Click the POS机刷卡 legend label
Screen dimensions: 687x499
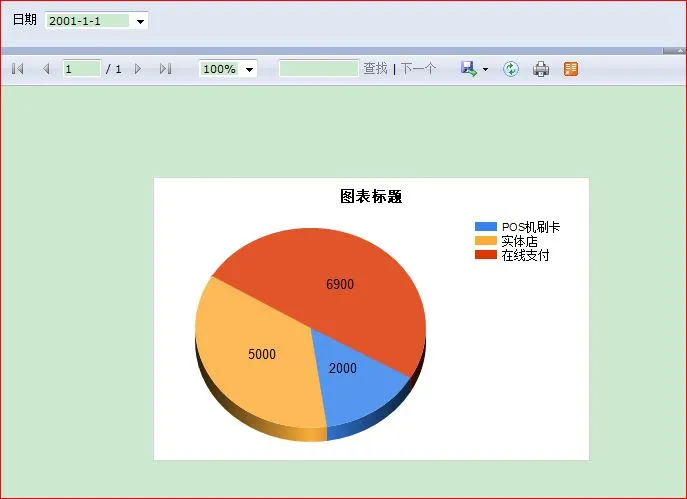tap(531, 227)
